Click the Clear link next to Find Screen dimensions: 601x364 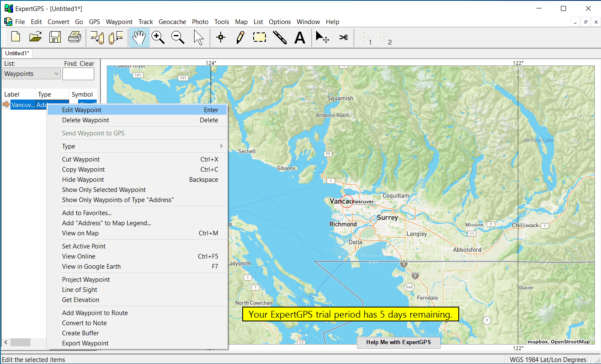coord(87,64)
